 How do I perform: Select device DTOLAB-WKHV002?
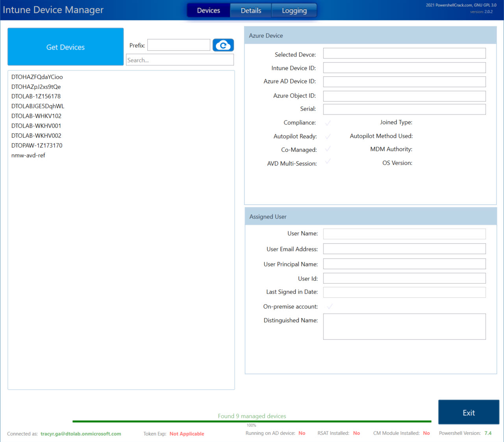(x=36, y=135)
